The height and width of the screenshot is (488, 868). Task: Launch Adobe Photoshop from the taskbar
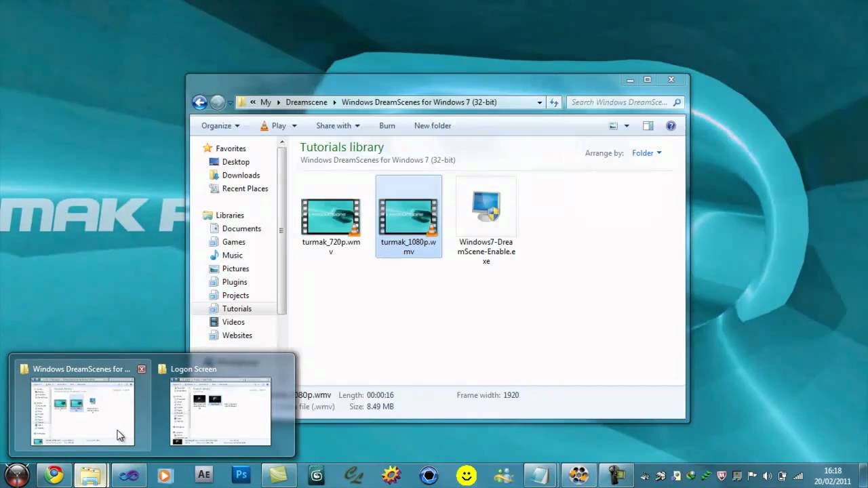click(x=241, y=475)
